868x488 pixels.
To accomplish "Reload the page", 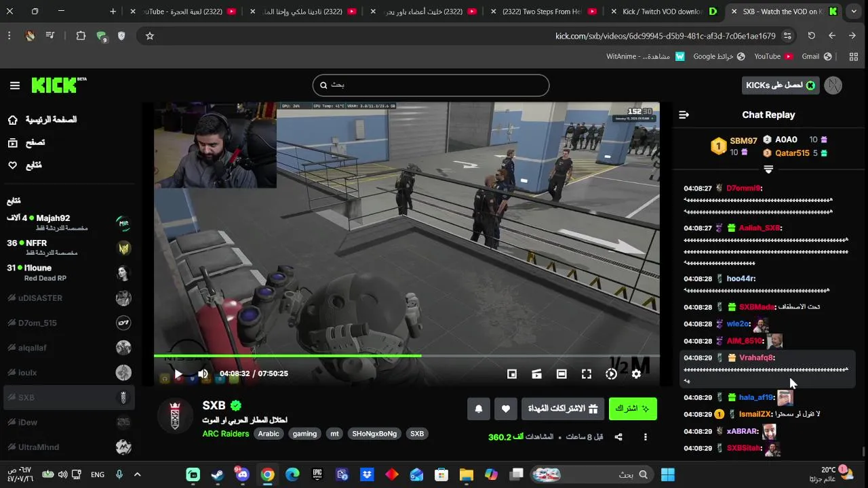I will (x=811, y=36).
